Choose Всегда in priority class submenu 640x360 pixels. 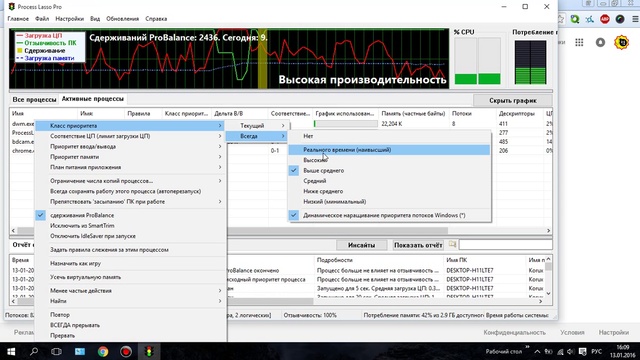point(257,136)
